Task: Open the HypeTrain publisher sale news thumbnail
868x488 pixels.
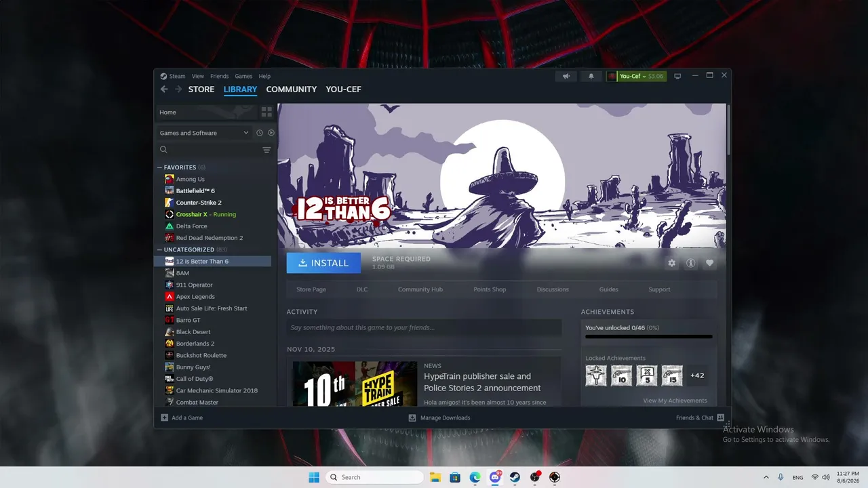Action: coord(355,384)
